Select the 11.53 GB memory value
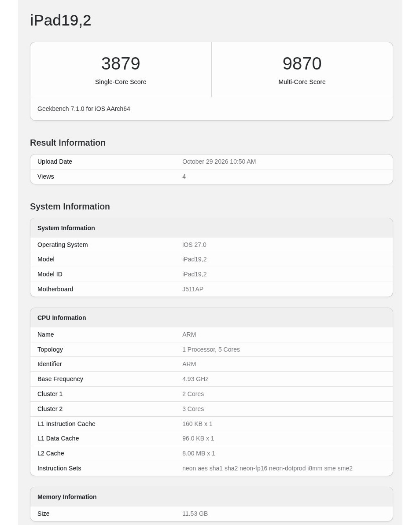420x525 pixels. click(x=195, y=514)
